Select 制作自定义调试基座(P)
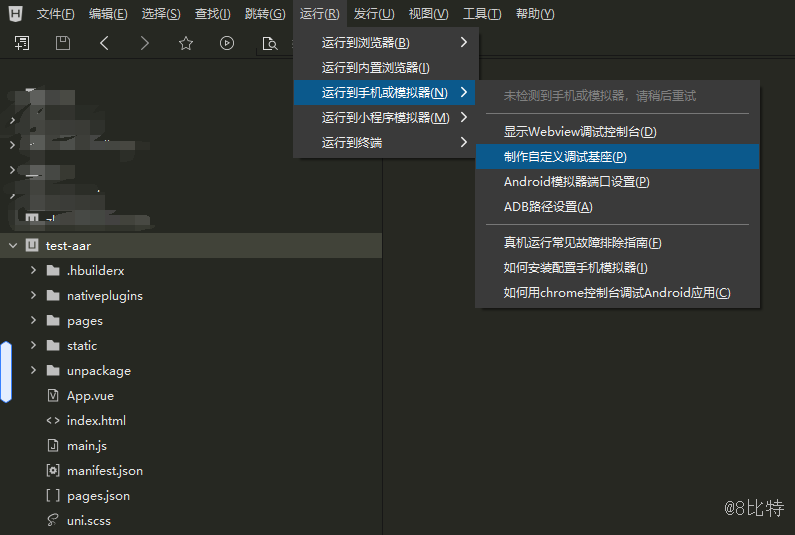The image size is (795, 535). click(617, 157)
